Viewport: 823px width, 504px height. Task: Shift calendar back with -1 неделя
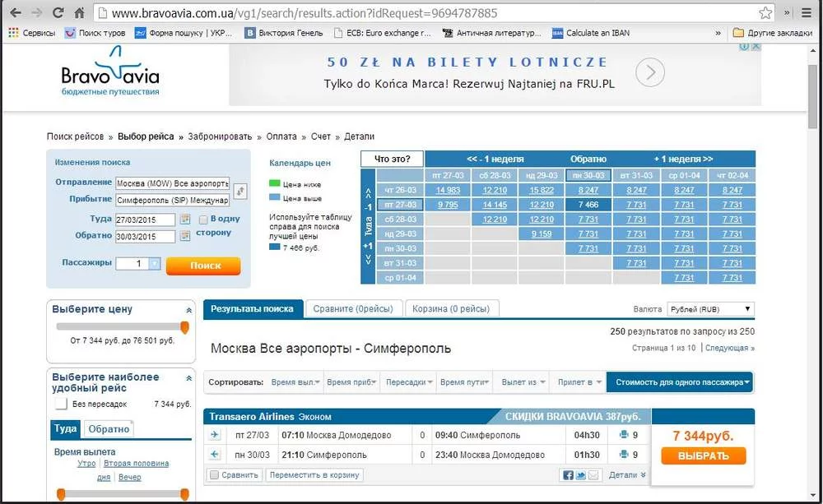[495, 159]
